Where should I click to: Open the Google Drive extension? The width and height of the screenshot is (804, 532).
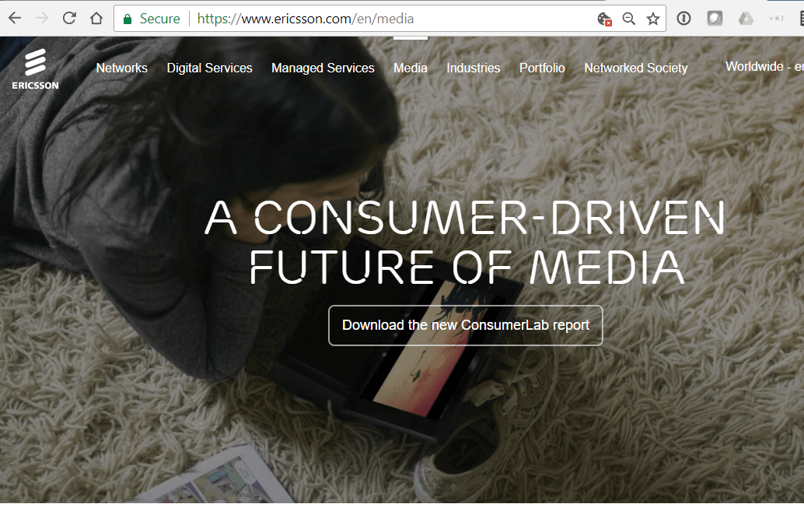point(746,19)
